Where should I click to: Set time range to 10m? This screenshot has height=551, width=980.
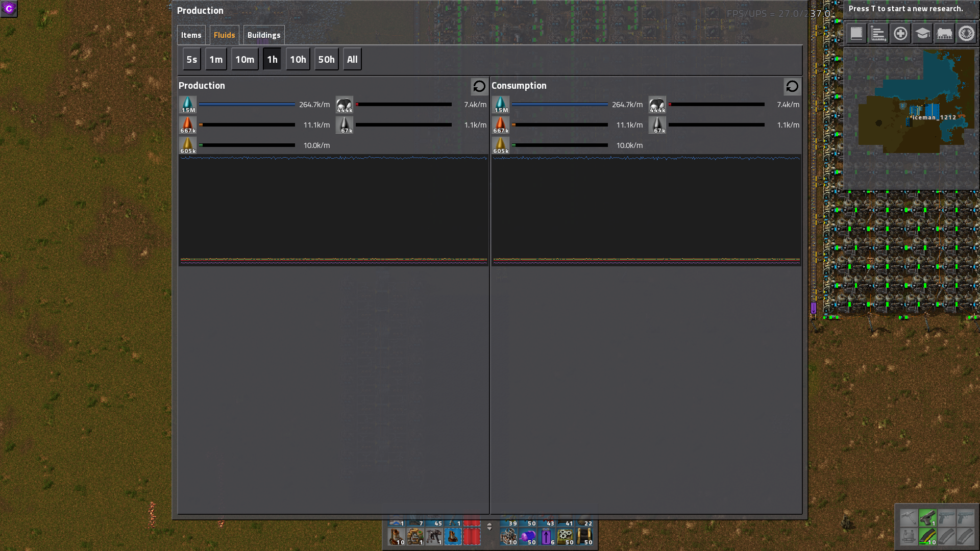(x=245, y=60)
